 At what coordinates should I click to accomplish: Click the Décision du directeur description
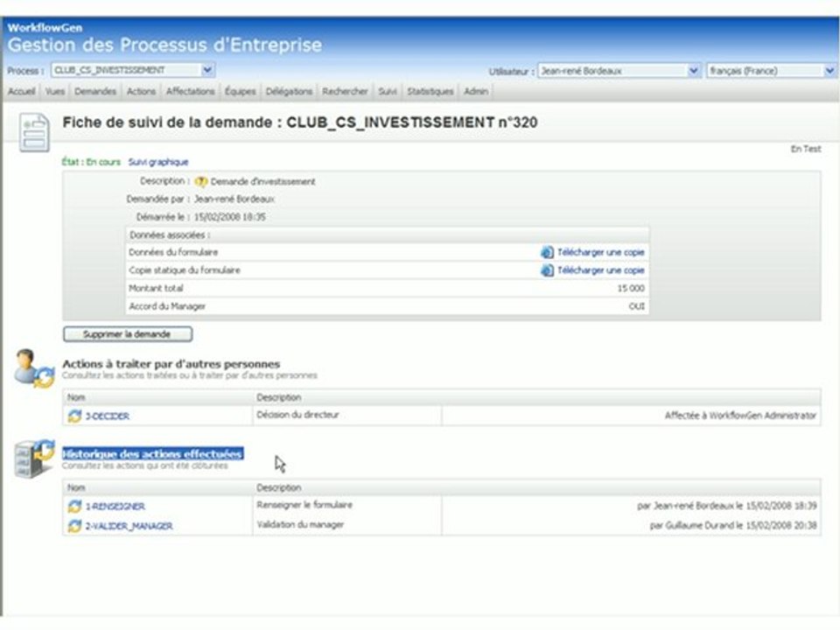tap(297, 415)
